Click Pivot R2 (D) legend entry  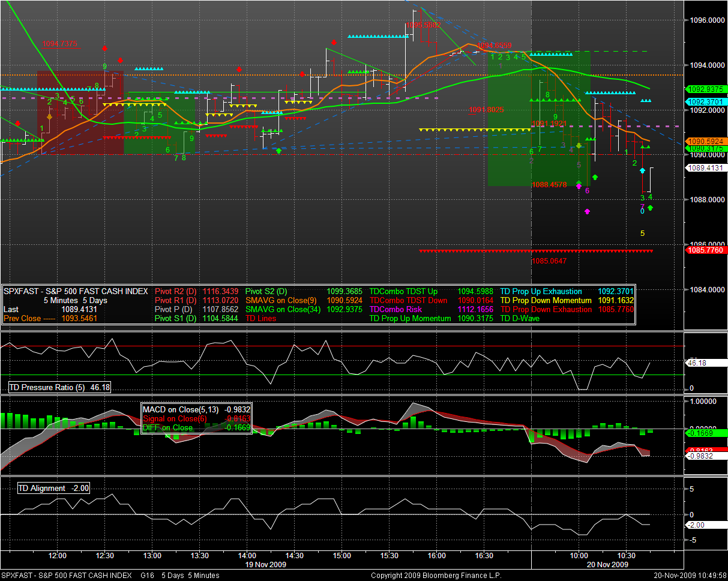point(175,291)
